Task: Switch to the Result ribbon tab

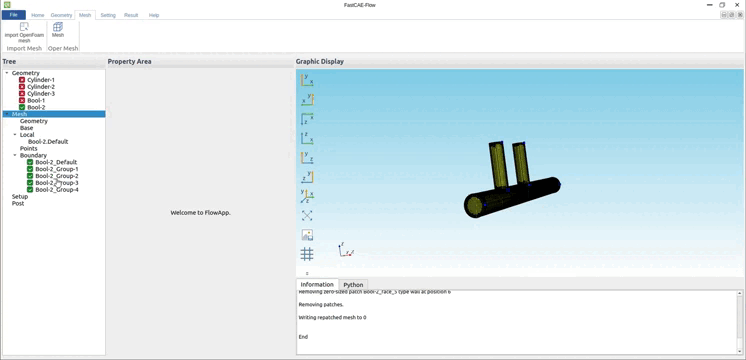Action: click(x=131, y=15)
